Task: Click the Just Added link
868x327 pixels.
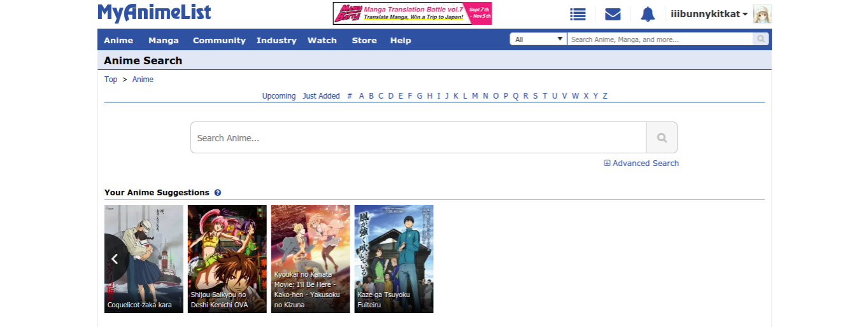Action: pyautogui.click(x=321, y=96)
